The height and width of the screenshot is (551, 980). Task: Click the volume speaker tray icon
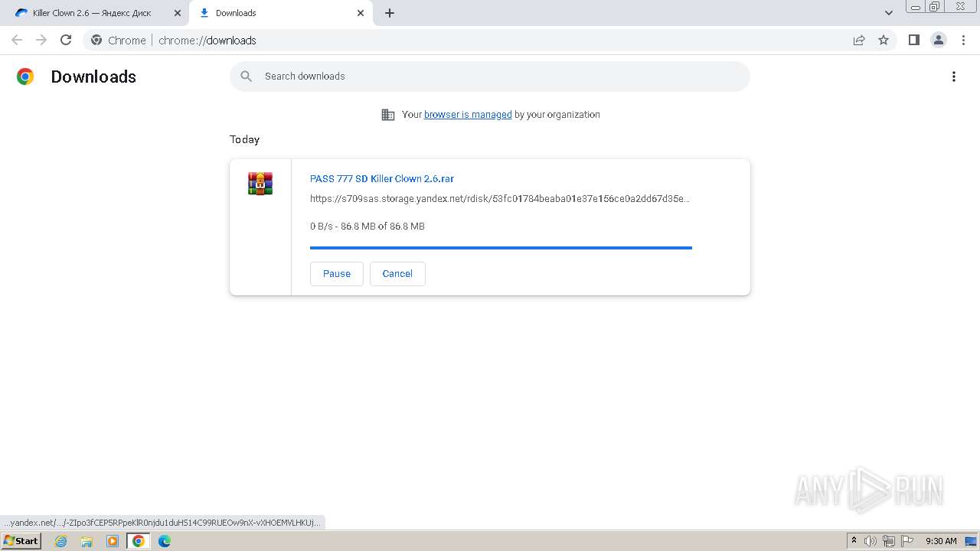(x=871, y=541)
